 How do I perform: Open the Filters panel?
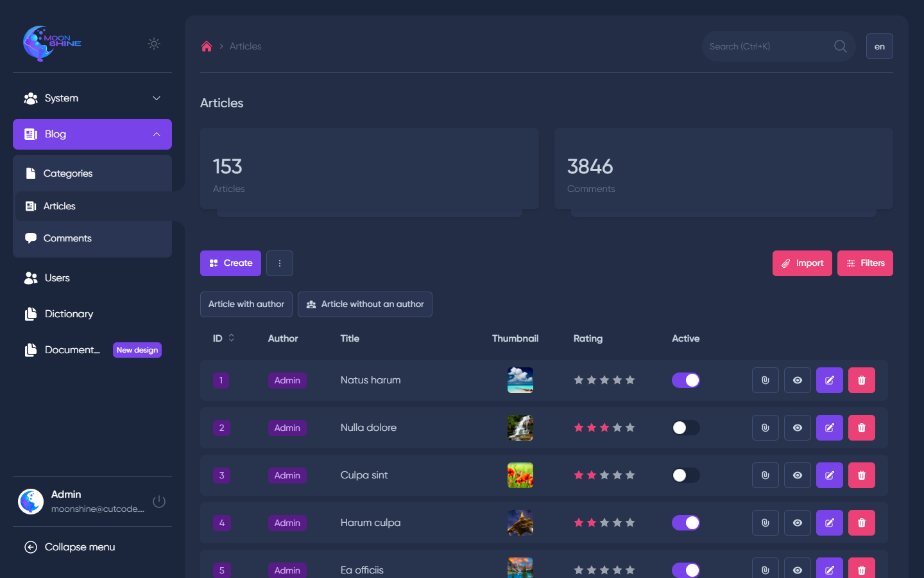pos(865,263)
